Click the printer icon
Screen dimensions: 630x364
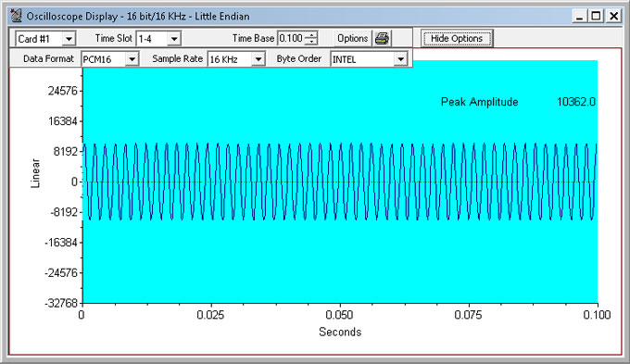click(382, 39)
